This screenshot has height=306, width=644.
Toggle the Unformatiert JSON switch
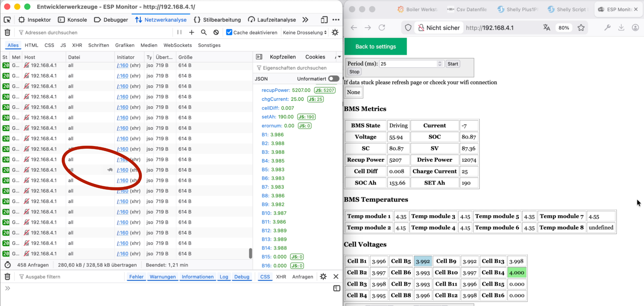tap(333, 79)
